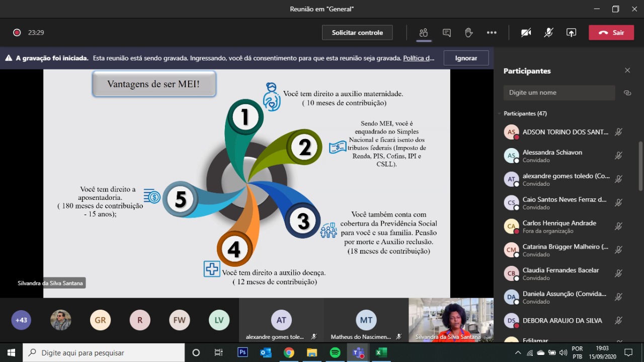Close the Participantes panel

[x=627, y=70]
